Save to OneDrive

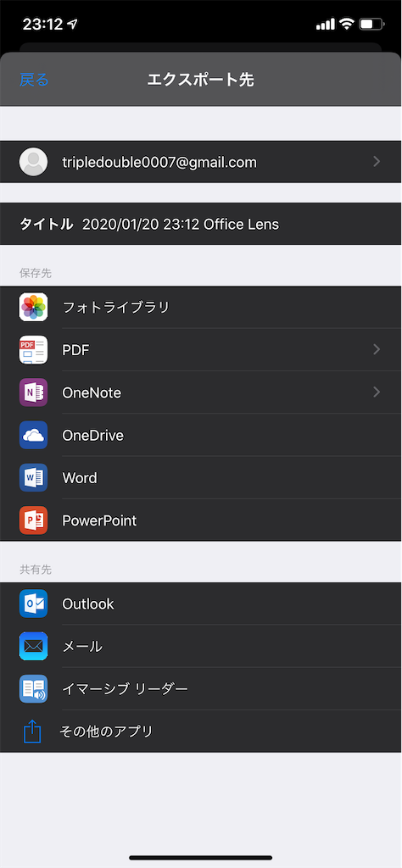point(200,435)
